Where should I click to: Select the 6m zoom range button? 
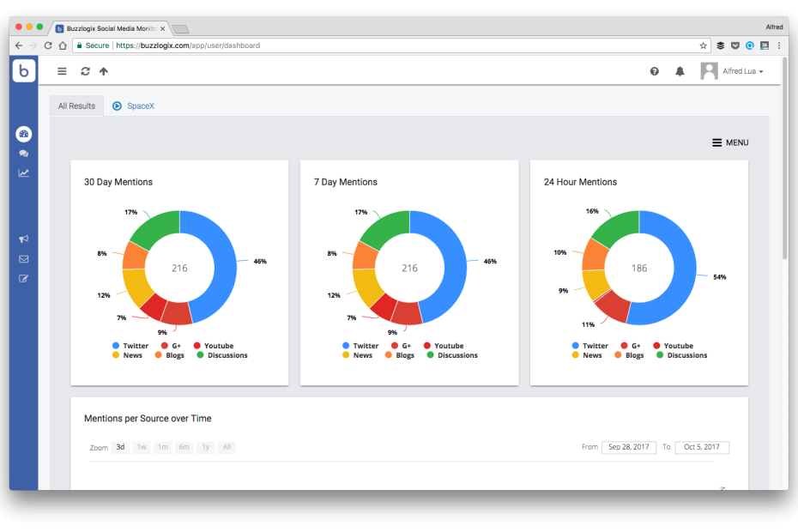184,447
